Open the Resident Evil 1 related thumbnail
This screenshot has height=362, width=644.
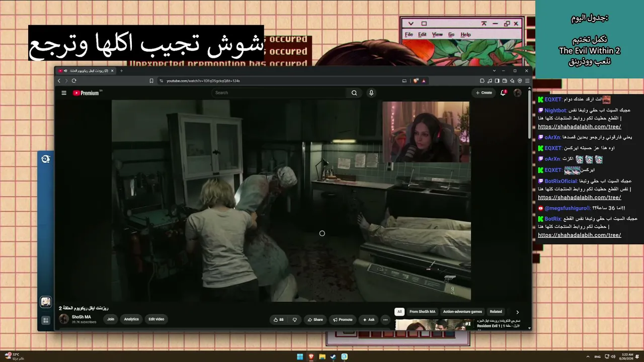pyautogui.click(x=435, y=324)
